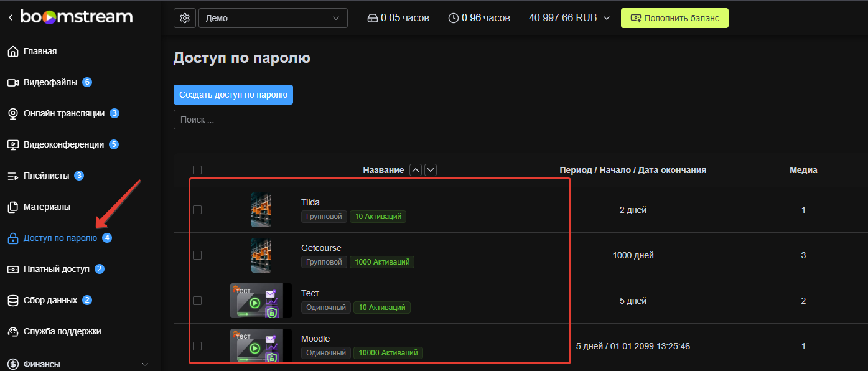Open Плейлисты from the sidebar
Viewport: 868px width, 371px height.
(47, 176)
